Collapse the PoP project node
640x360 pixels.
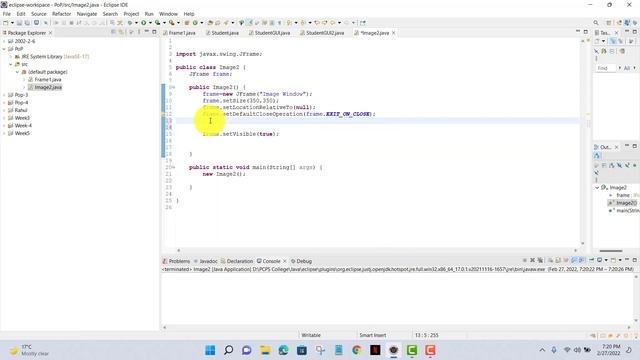pos(4,49)
